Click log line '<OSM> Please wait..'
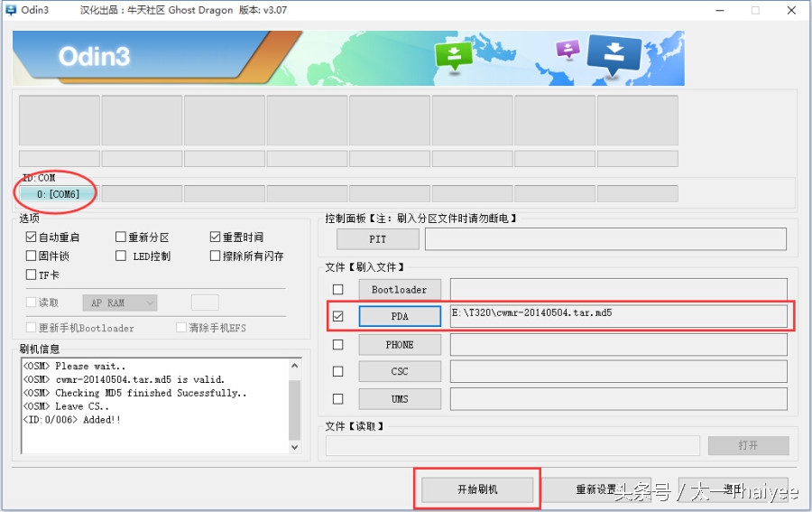Image resolution: width=812 pixels, height=512 pixels. (x=74, y=366)
